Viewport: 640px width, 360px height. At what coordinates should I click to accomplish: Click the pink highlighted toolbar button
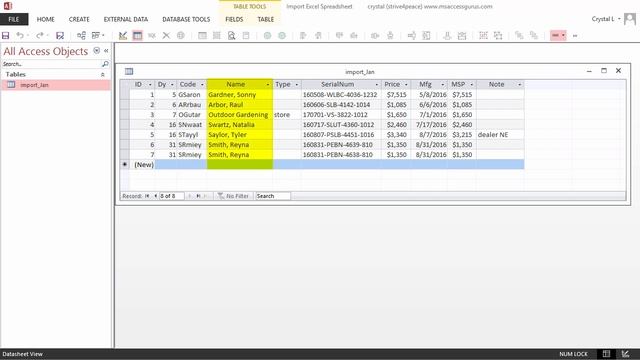tap(558, 36)
